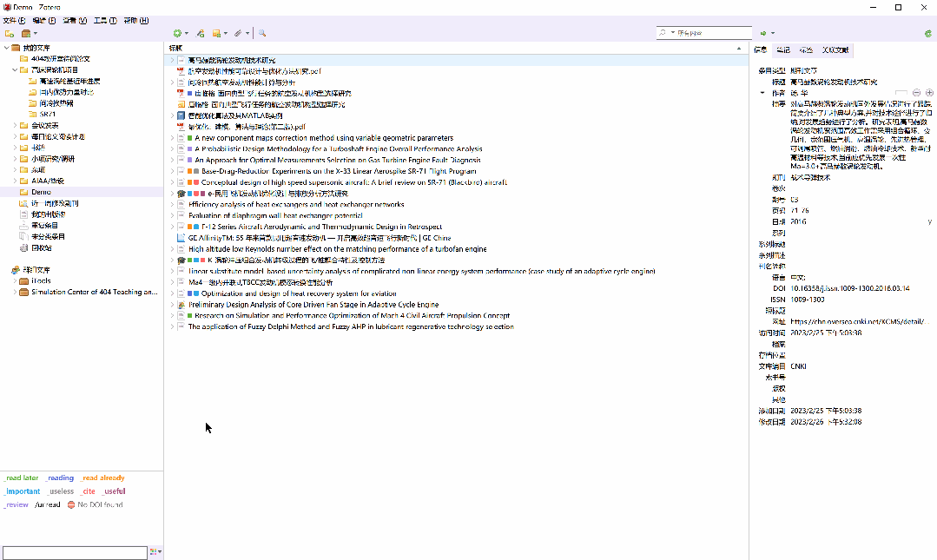Screen dimensions: 937x560
Task: Switch to the 关联文献 tab
Action: (835, 49)
